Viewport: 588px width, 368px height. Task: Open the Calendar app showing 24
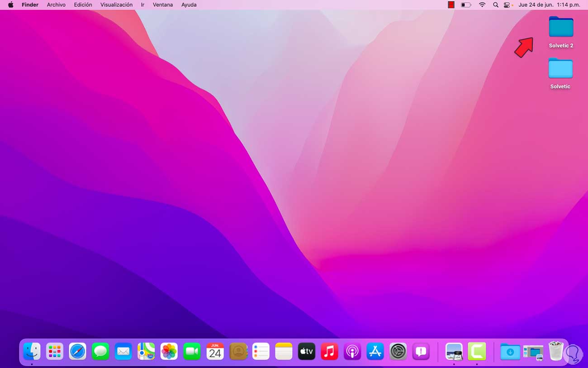tap(215, 351)
